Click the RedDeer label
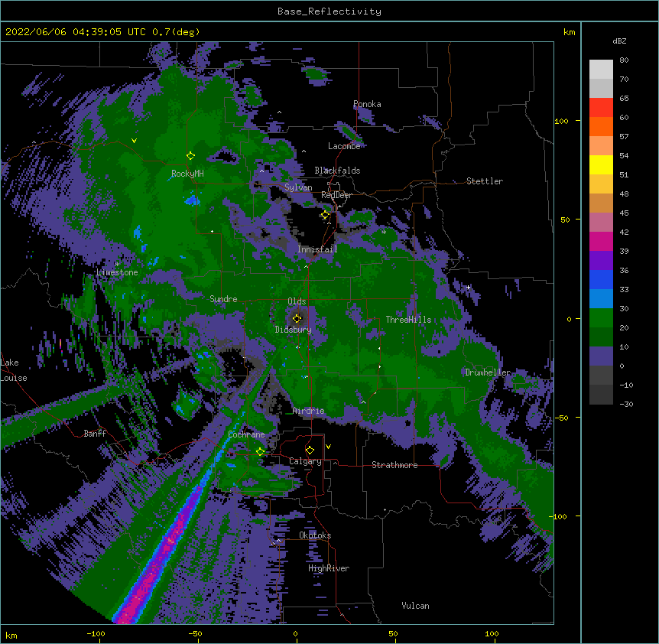Image resolution: width=659 pixels, height=644 pixels. point(336,195)
